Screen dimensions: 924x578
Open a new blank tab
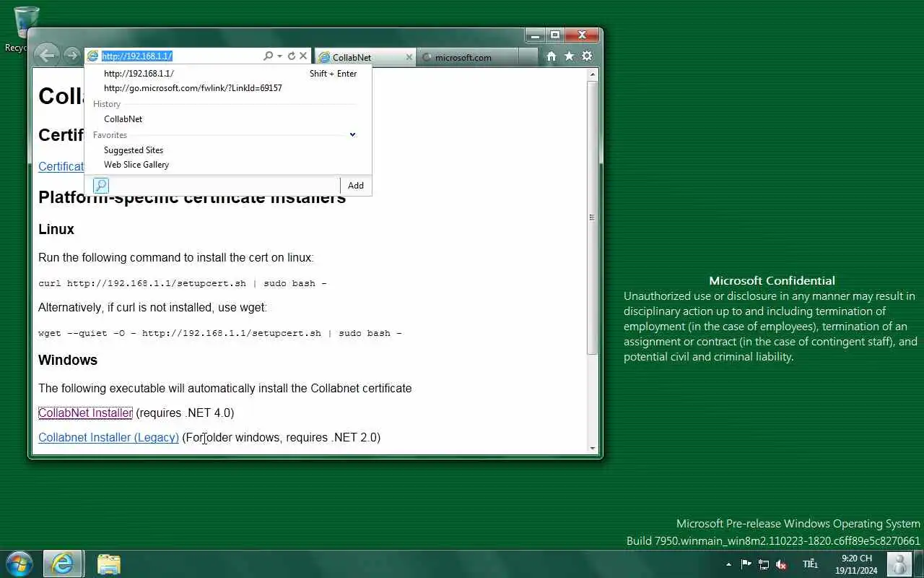pyautogui.click(x=528, y=57)
